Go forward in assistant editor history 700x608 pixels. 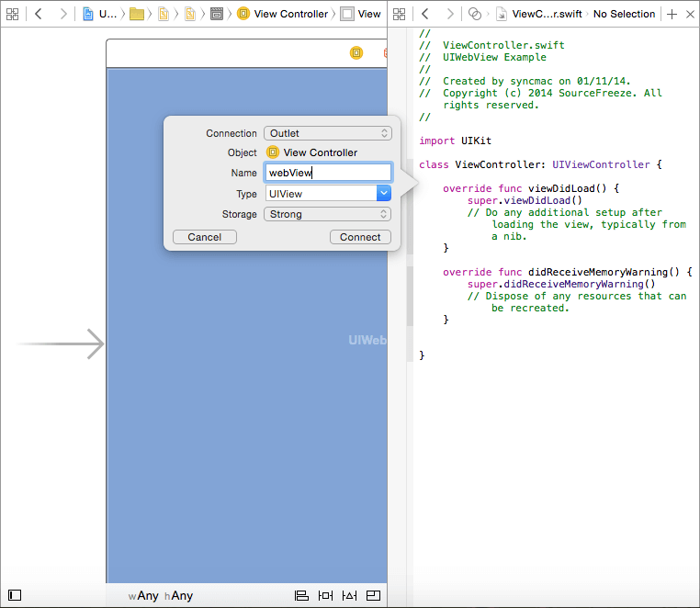pos(450,15)
